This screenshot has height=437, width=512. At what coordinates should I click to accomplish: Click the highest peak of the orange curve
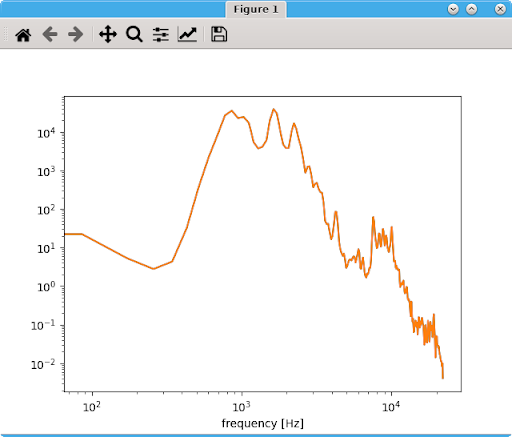pyautogui.click(x=273, y=109)
